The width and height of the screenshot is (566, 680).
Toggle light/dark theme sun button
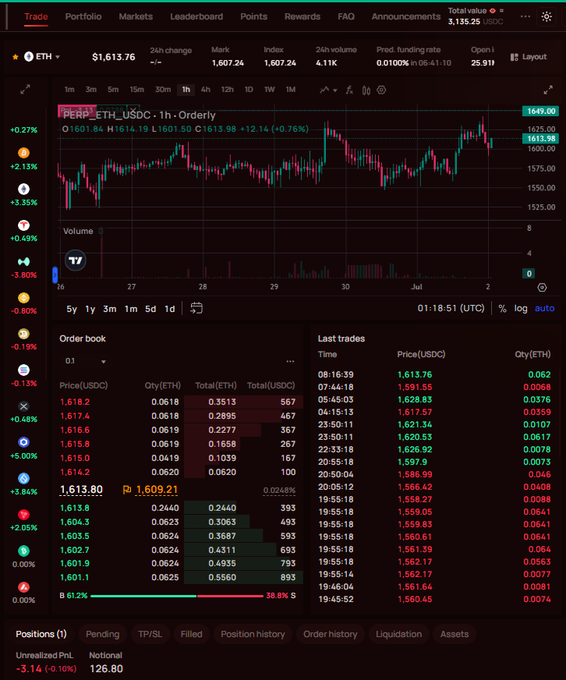[546, 16]
